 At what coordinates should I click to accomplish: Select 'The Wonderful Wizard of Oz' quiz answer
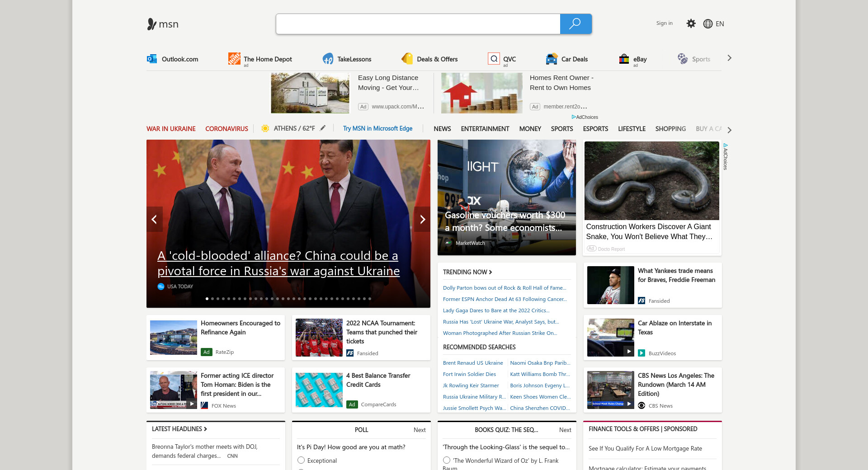(x=447, y=460)
